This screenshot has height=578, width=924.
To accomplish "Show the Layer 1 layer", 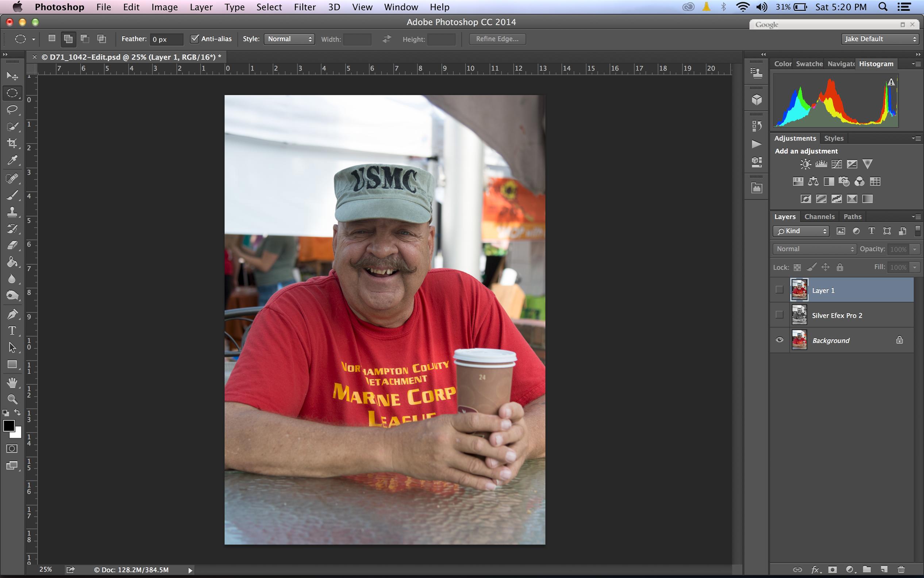I will 779,290.
